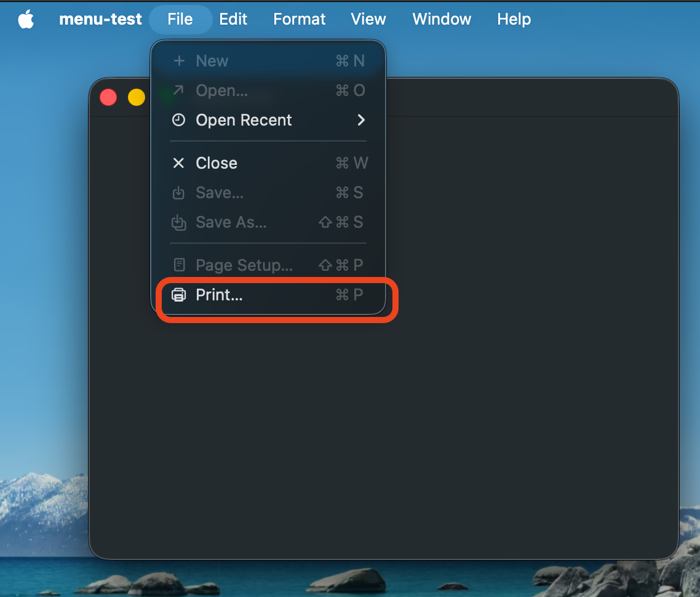
Task: Click the Page Setup document icon
Action: coord(179,265)
